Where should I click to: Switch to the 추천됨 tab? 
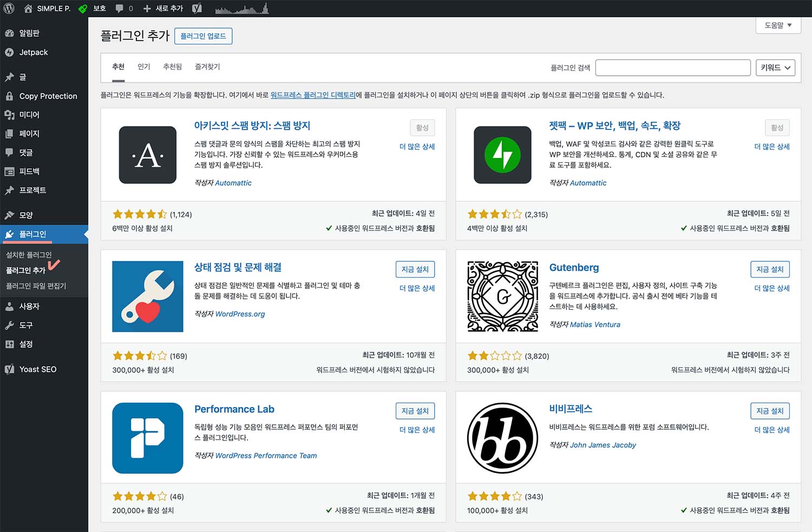pos(173,67)
